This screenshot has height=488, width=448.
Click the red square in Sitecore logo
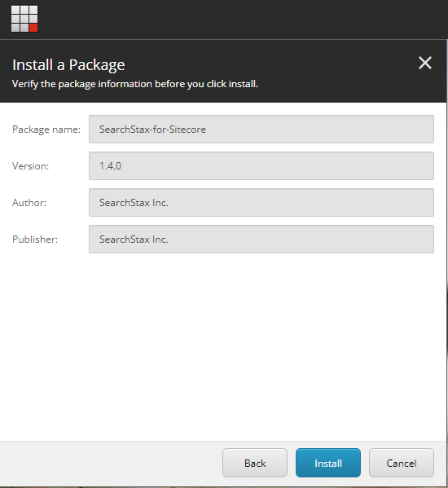pyautogui.click(x=33, y=28)
